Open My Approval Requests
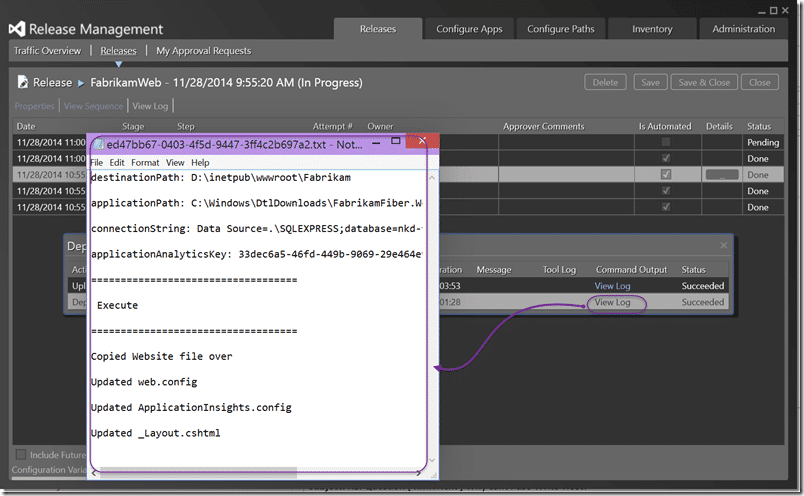The height and width of the screenshot is (496, 804). (x=204, y=51)
